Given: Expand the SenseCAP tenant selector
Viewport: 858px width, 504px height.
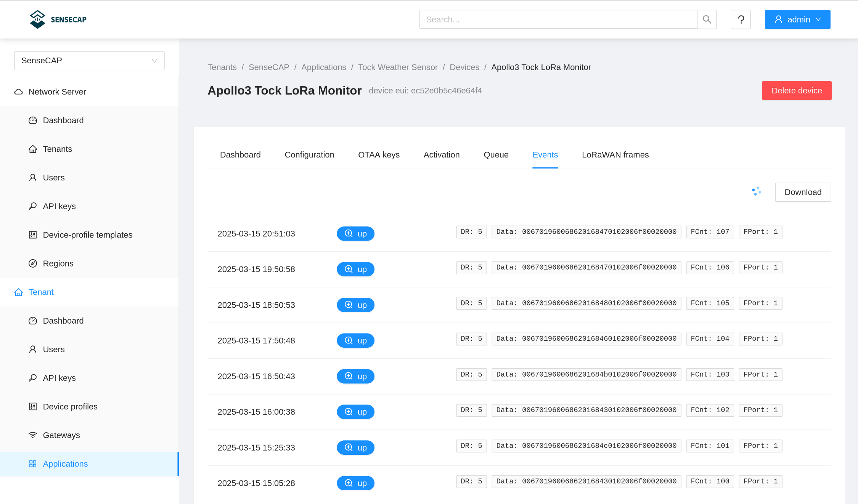Looking at the screenshot, I should (x=89, y=61).
